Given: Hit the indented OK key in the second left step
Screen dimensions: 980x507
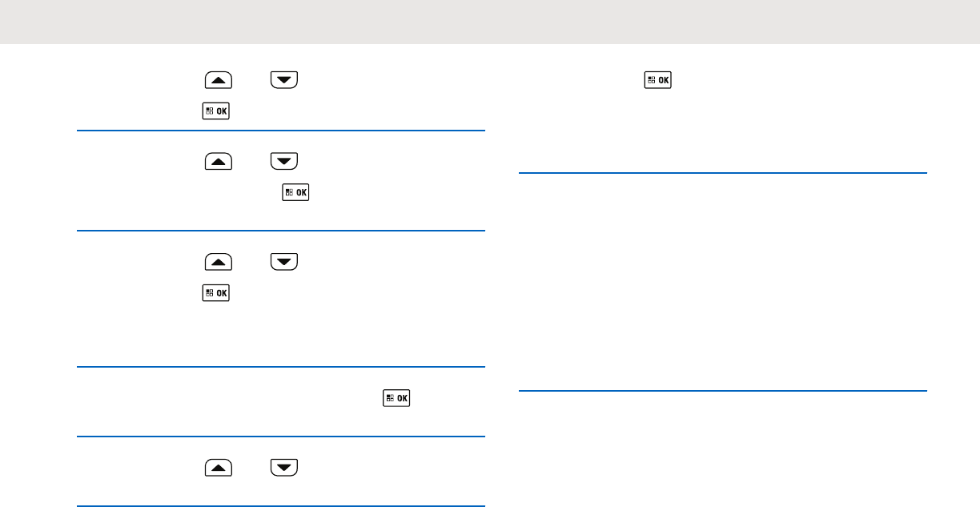Looking at the screenshot, I should coord(296,193).
